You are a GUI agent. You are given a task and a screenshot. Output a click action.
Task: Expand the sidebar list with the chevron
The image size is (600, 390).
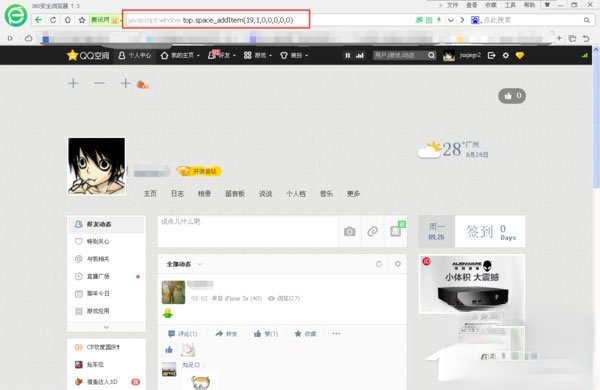click(106, 327)
